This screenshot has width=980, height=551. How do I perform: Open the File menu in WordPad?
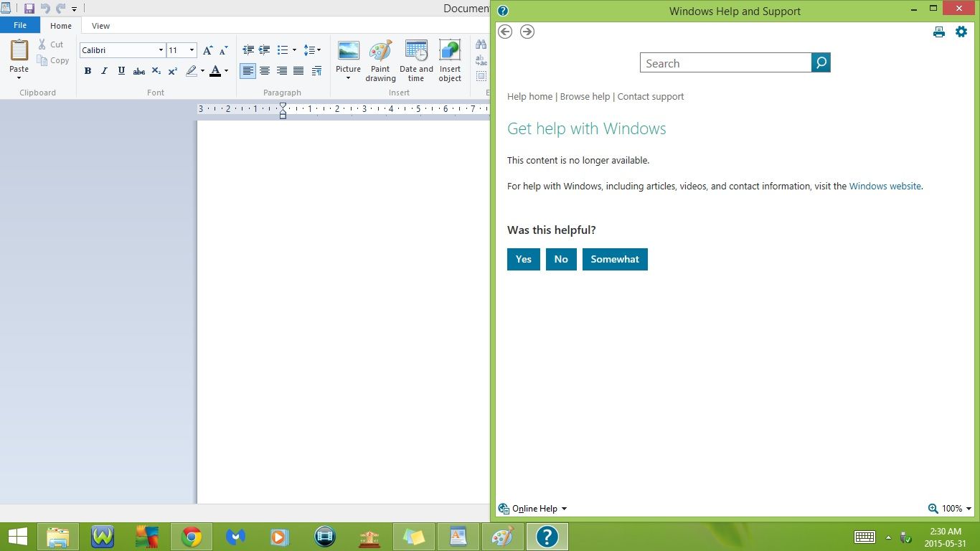click(x=20, y=24)
